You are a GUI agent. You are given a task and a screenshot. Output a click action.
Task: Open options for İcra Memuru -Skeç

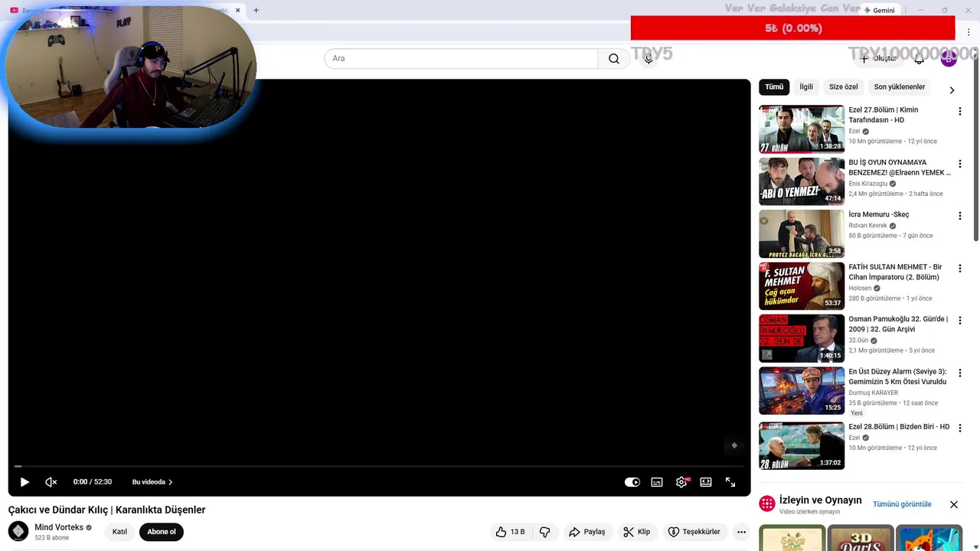coord(959,216)
